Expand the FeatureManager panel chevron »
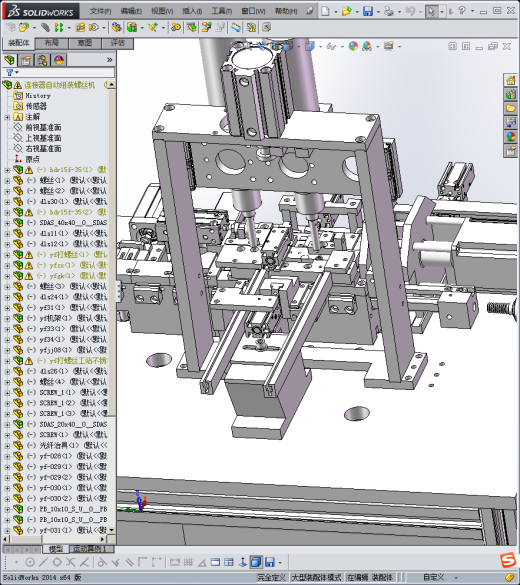520x585 pixels. pos(109,60)
